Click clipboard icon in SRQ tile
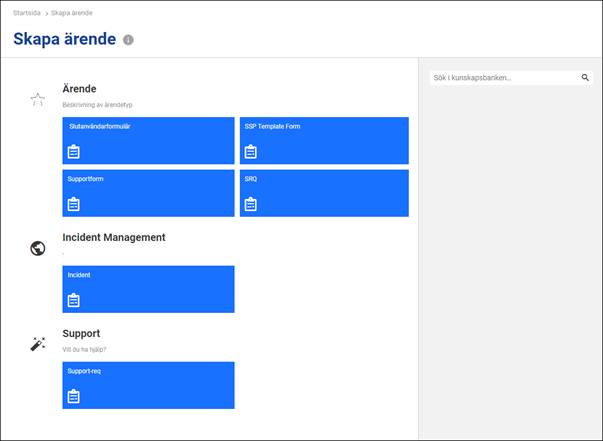 coord(250,204)
